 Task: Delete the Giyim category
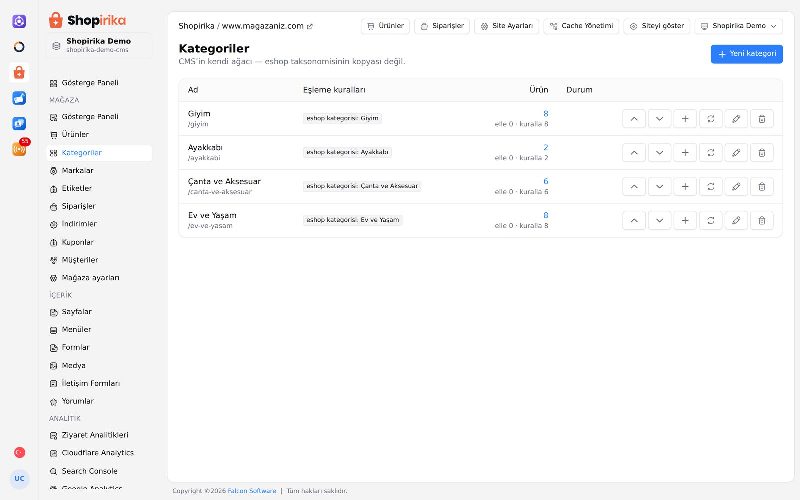(x=762, y=119)
